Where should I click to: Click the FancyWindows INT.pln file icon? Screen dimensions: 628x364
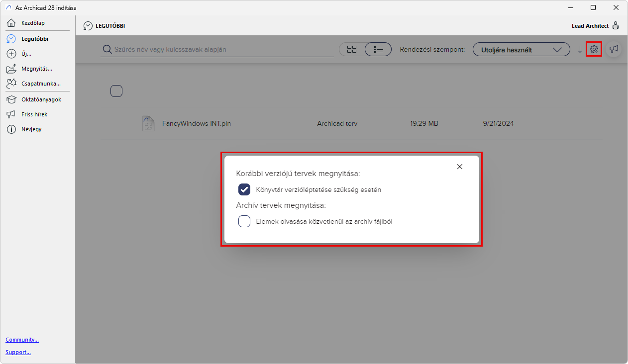coord(148,123)
